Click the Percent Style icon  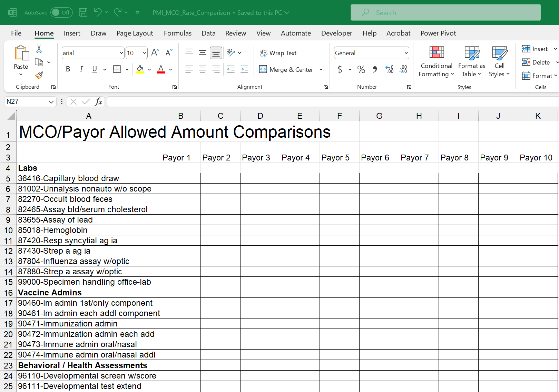361,69
